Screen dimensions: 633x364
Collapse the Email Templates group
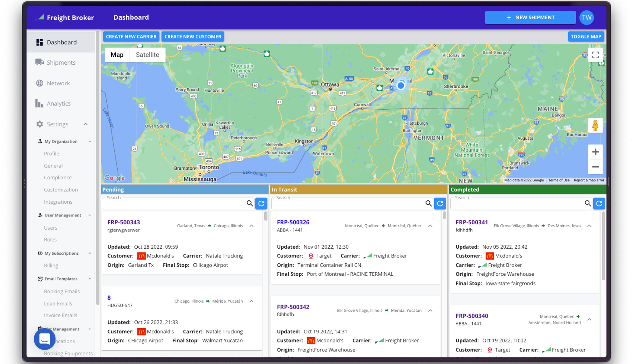pos(90,279)
